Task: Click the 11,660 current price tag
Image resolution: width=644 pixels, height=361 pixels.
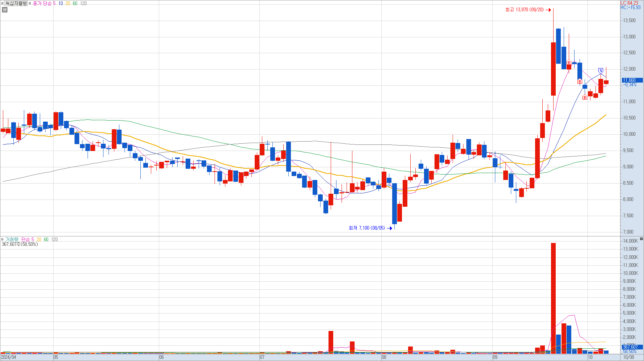Action: [x=632, y=80]
